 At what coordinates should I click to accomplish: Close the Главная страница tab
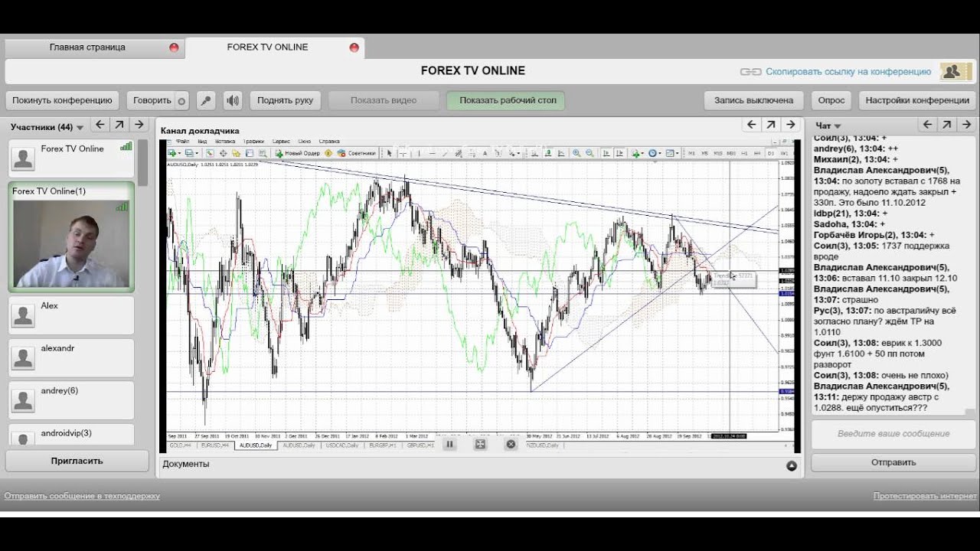(174, 47)
